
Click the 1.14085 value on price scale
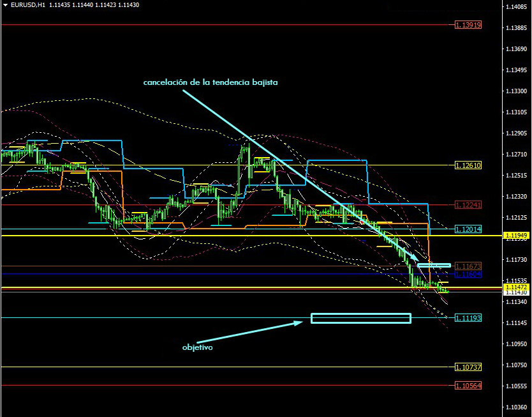click(515, 7)
